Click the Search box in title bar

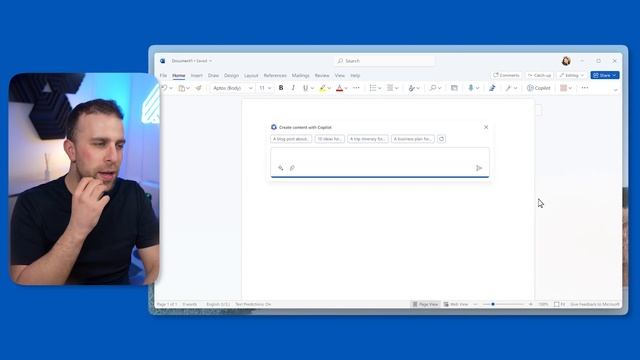[384, 61]
